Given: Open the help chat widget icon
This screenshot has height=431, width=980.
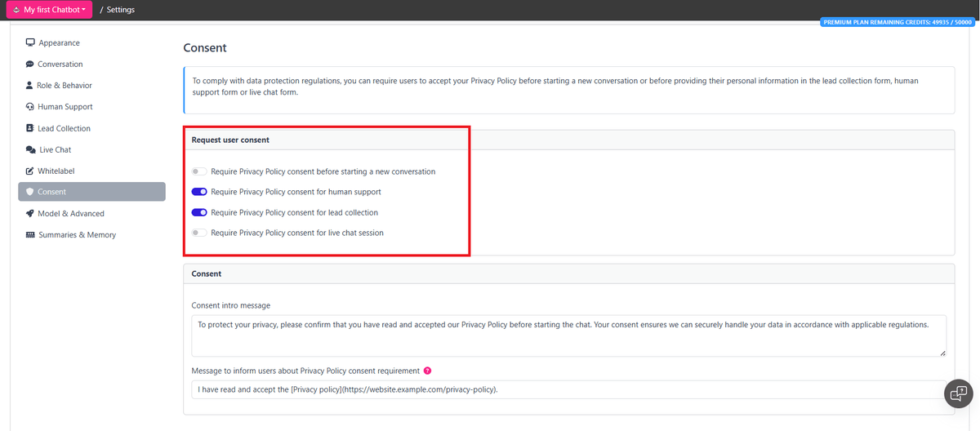Looking at the screenshot, I should pos(957,393).
